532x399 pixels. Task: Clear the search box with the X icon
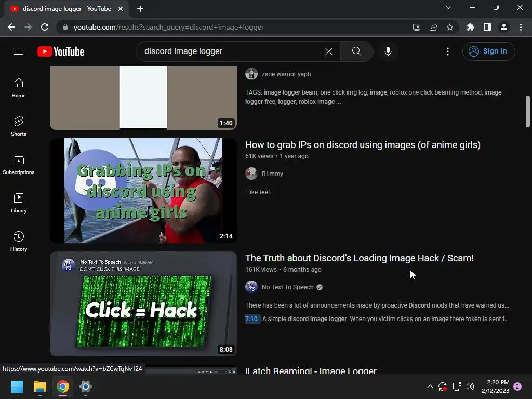[328, 51]
